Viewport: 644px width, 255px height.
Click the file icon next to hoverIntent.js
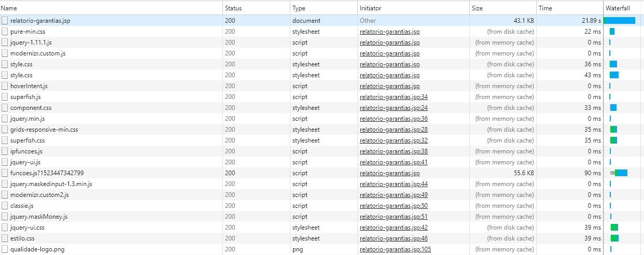coord(5,86)
